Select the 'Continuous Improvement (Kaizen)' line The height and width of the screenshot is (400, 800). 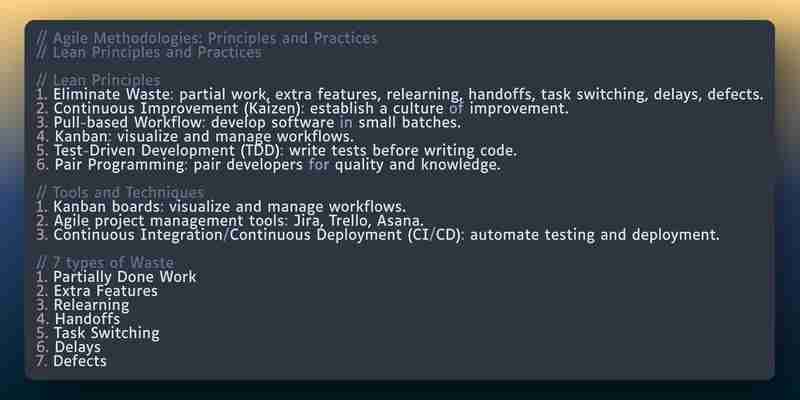coord(303,109)
